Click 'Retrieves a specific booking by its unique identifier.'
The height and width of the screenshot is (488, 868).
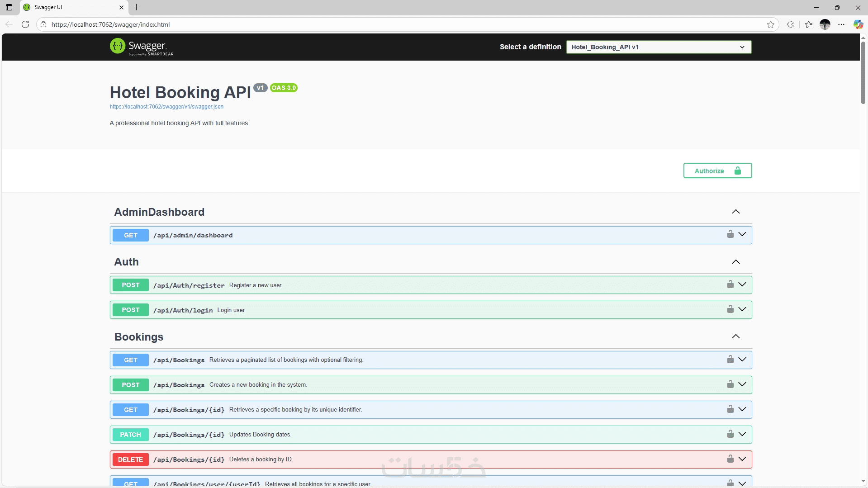tap(295, 410)
